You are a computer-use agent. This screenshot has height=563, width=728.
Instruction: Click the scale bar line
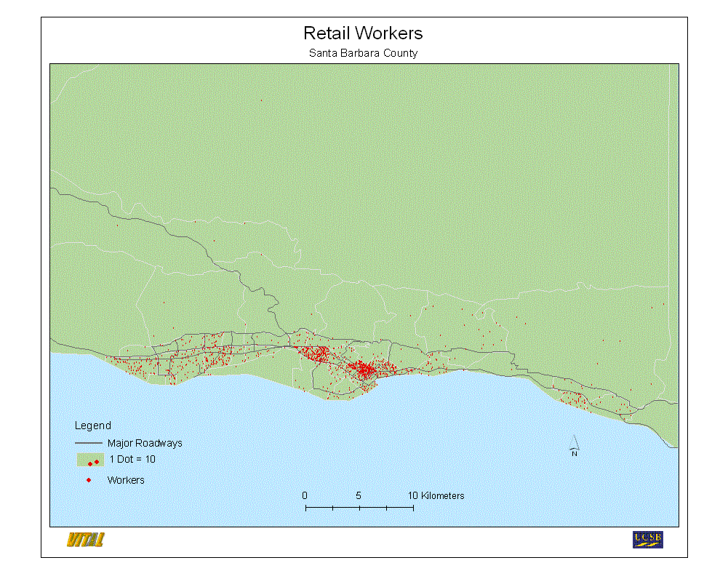coord(359,507)
